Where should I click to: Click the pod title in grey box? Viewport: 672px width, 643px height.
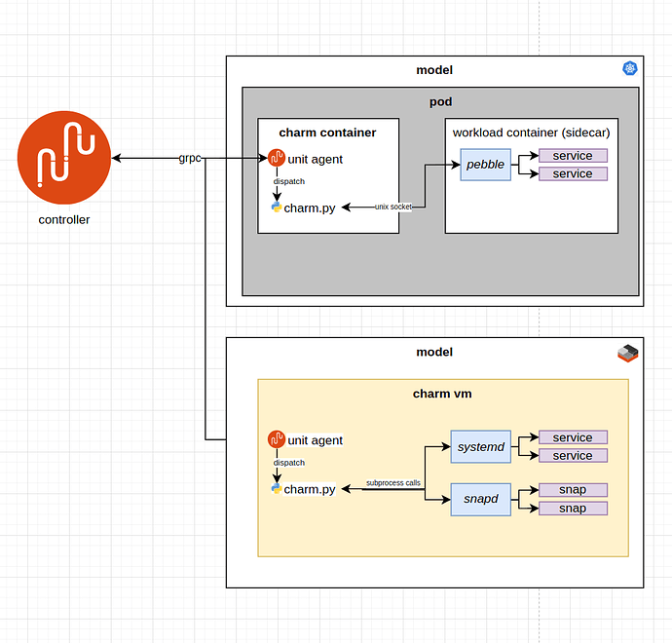pos(440,101)
